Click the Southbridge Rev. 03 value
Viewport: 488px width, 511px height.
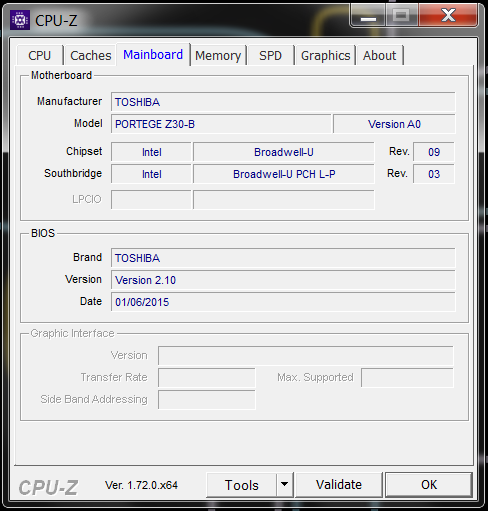pyautogui.click(x=434, y=174)
